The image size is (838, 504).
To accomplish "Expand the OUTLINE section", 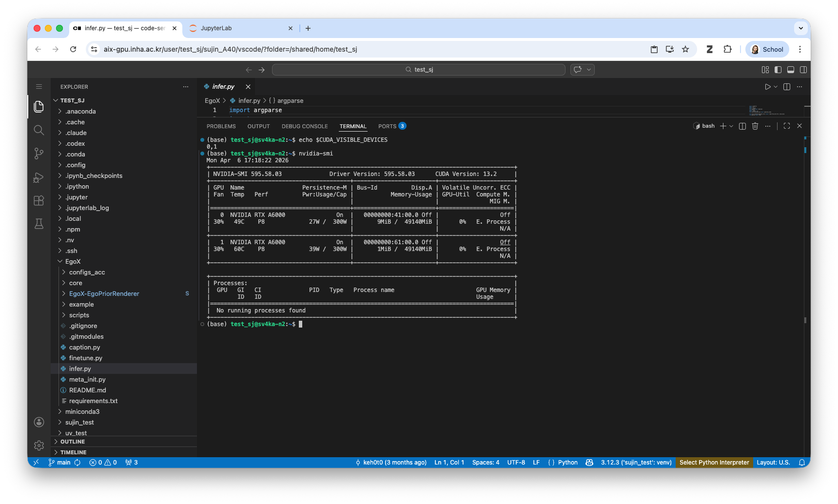I will [x=124, y=442].
